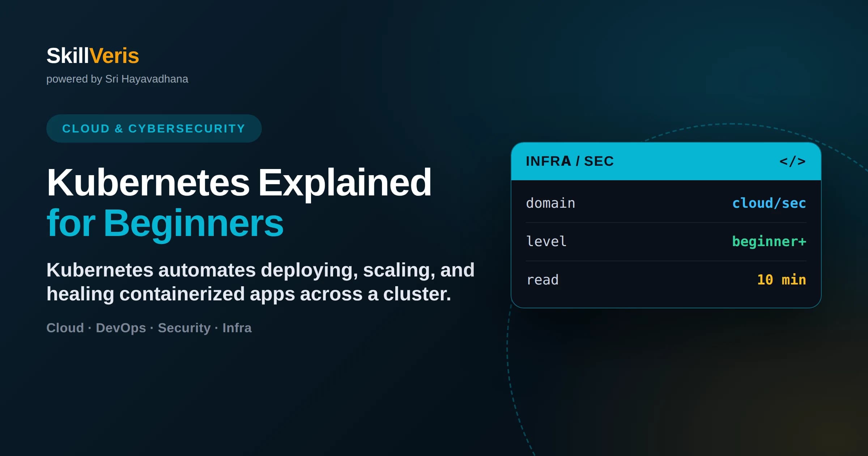Select the Cloud & Cybersecurity category badge
The height and width of the screenshot is (456, 868).
tap(154, 128)
